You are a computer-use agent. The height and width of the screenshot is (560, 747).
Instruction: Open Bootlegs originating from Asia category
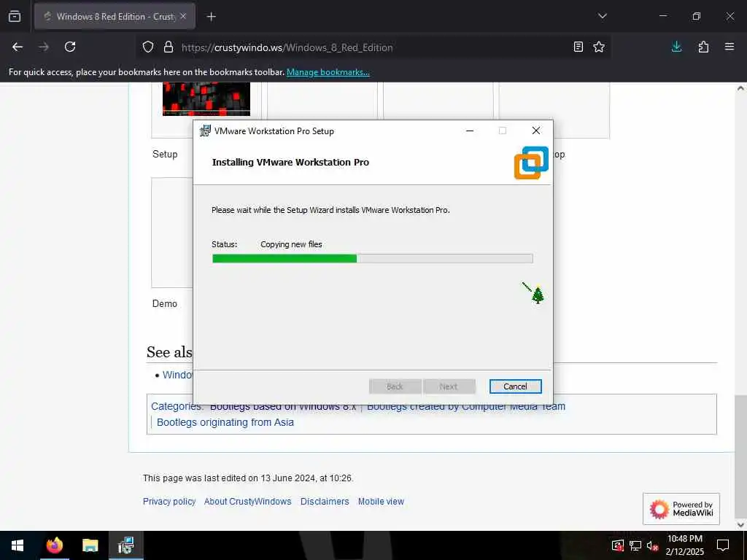coord(225,422)
